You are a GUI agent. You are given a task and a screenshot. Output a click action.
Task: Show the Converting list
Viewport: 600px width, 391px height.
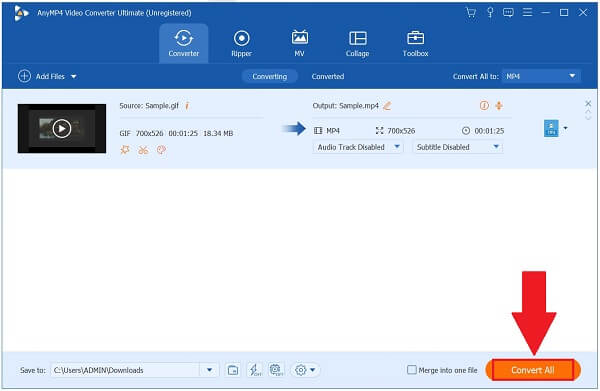[x=269, y=77]
